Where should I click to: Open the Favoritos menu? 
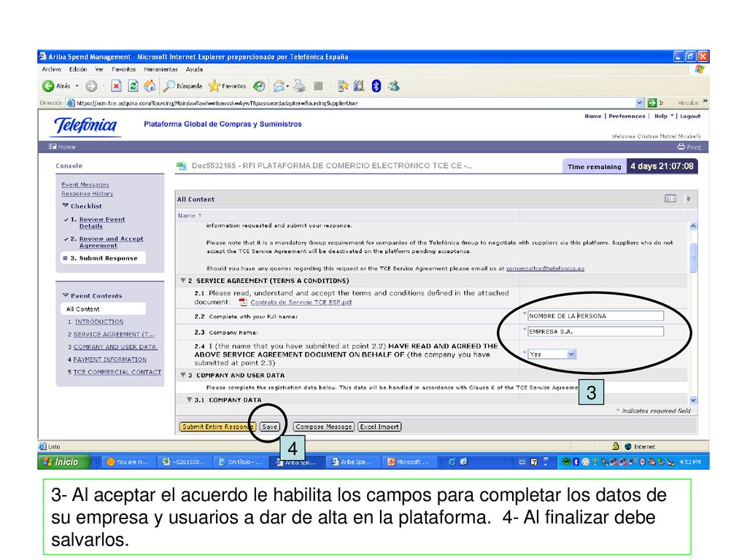(124, 69)
